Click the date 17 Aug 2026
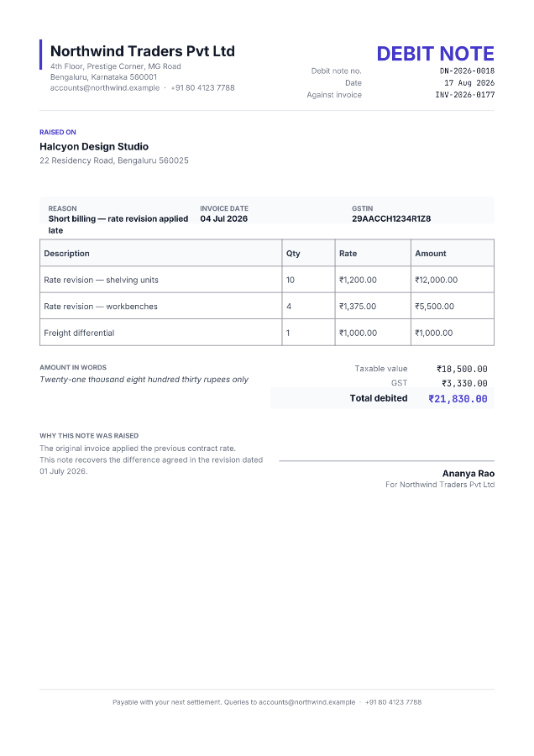Image resolution: width=534 pixels, height=756 pixels. pyautogui.click(x=469, y=83)
